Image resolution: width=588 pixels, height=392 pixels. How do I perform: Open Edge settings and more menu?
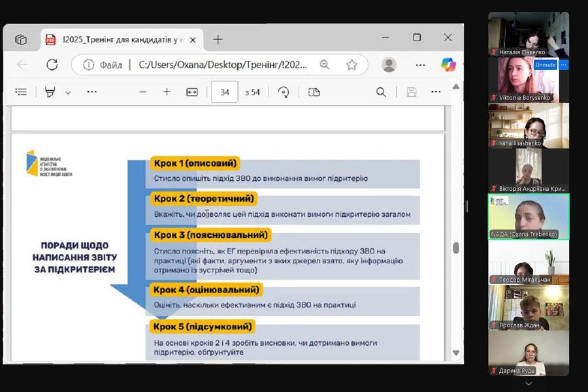pyautogui.click(x=420, y=65)
